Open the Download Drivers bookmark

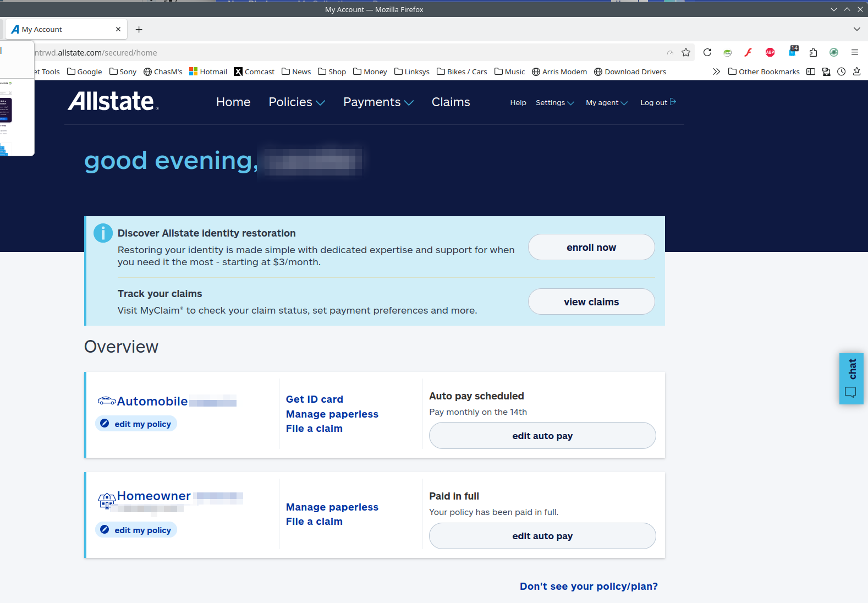[x=630, y=72]
